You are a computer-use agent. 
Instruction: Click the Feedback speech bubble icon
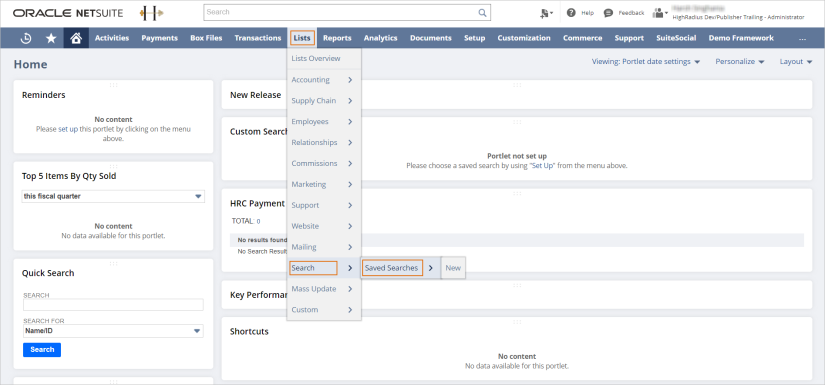tap(608, 13)
